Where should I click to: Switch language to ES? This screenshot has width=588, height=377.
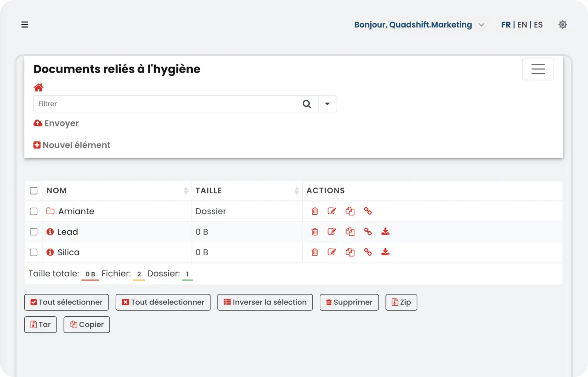(538, 25)
